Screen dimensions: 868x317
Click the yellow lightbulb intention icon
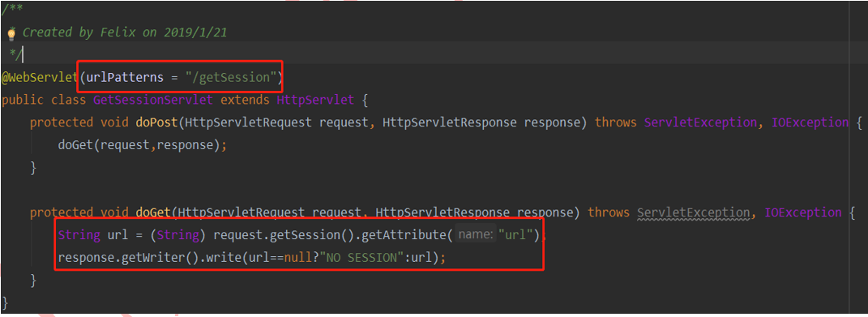pyautogui.click(x=11, y=33)
